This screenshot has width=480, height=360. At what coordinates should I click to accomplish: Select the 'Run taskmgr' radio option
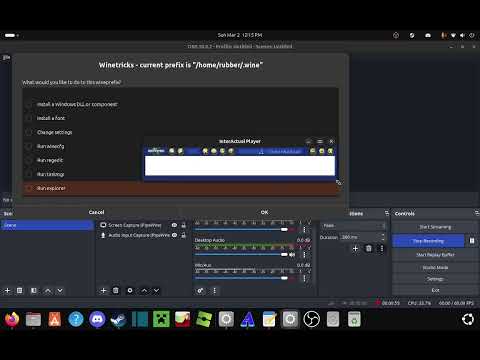click(x=29, y=174)
